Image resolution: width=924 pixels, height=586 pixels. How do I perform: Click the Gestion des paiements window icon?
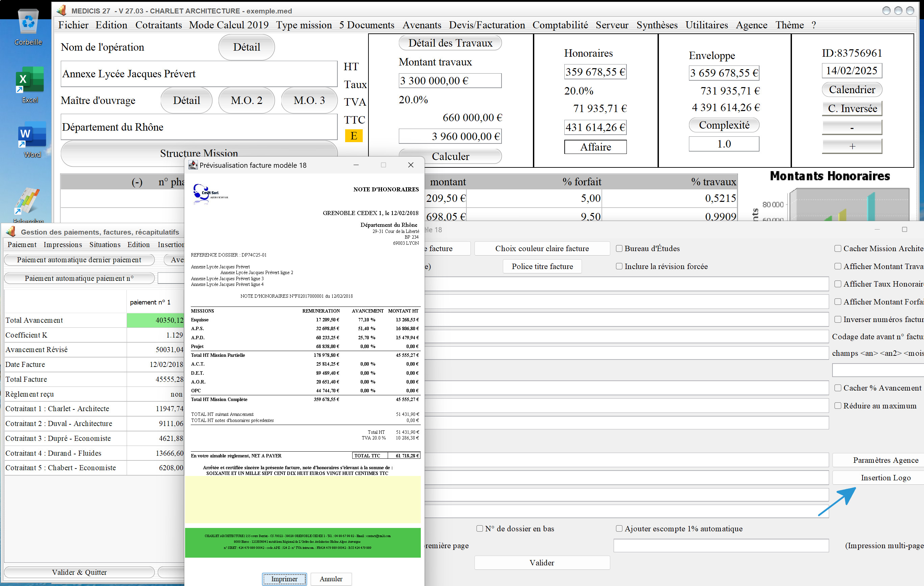coord(11,231)
